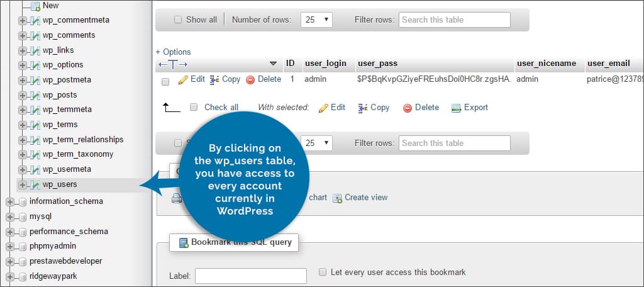Tick the Check all checkbox
The width and height of the screenshot is (644, 287).
click(194, 108)
